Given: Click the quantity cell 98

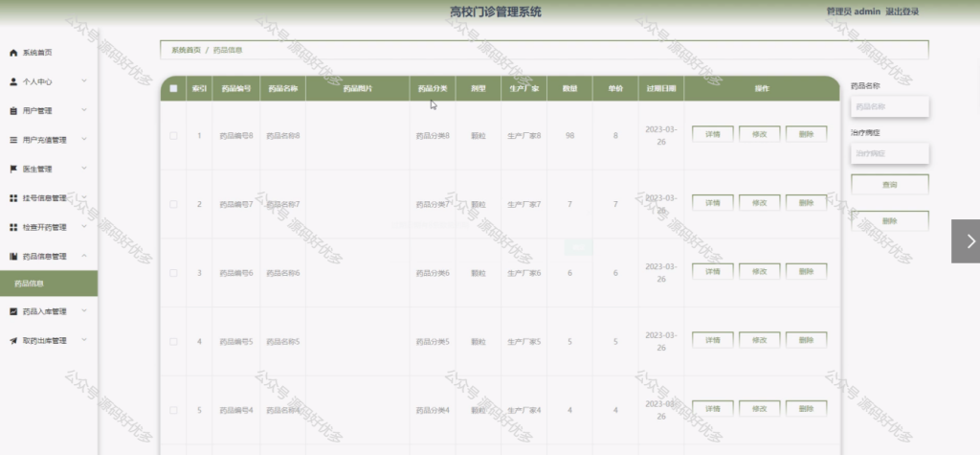Looking at the screenshot, I should coord(569,135).
